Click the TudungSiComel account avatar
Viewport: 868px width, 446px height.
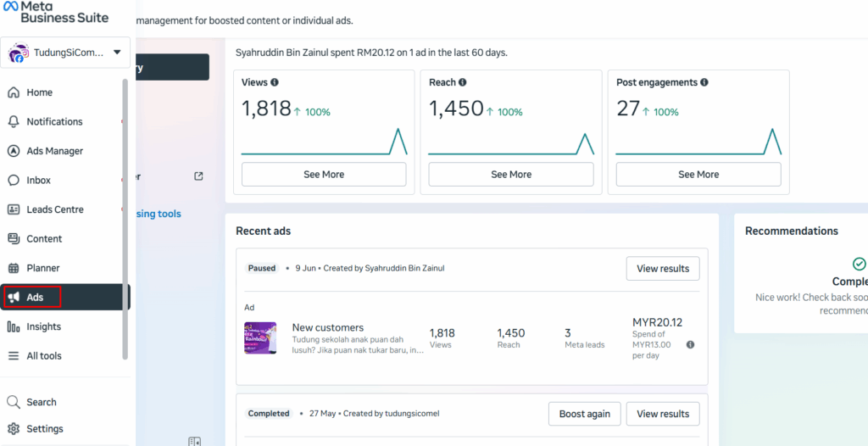pyautogui.click(x=18, y=53)
